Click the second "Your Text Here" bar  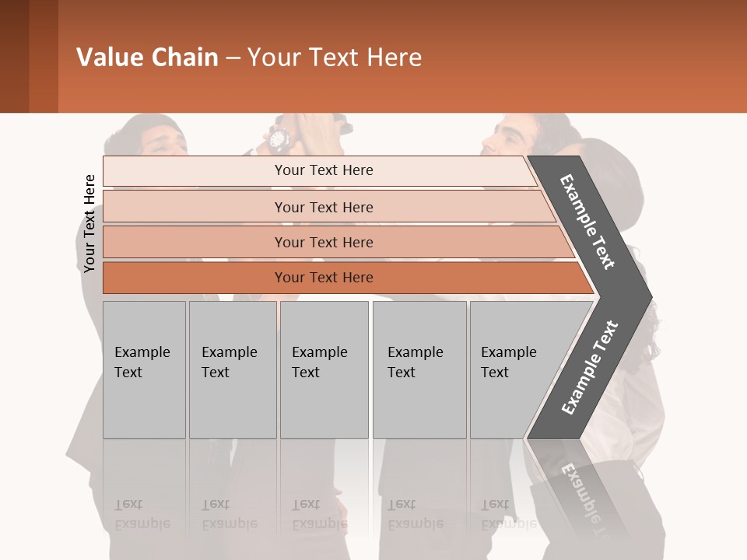[x=323, y=207]
